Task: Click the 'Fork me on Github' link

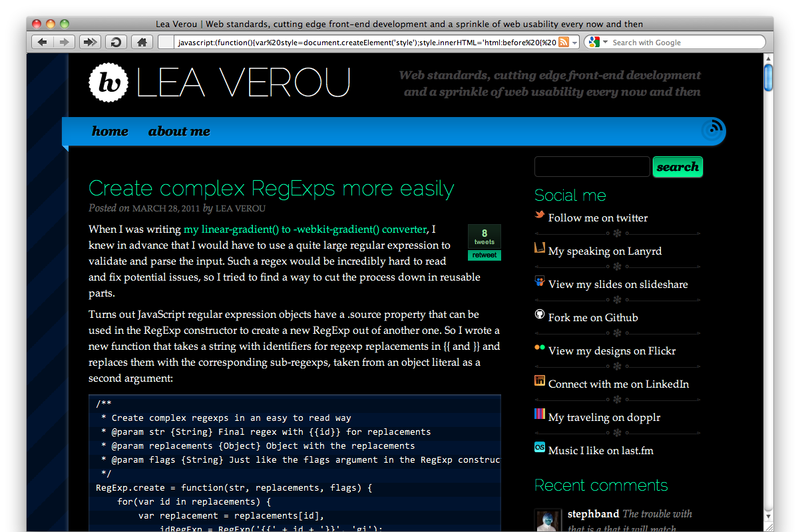Action: (x=592, y=317)
